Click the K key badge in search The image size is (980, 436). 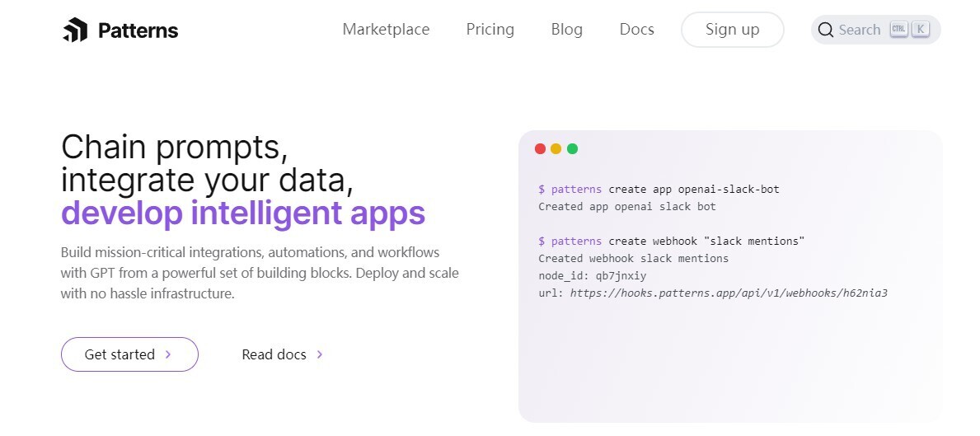920,30
